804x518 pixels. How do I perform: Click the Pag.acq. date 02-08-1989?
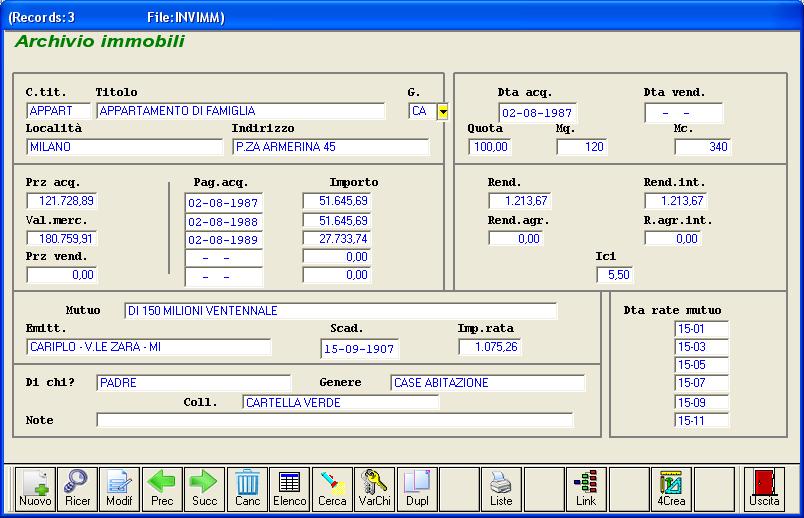224,240
